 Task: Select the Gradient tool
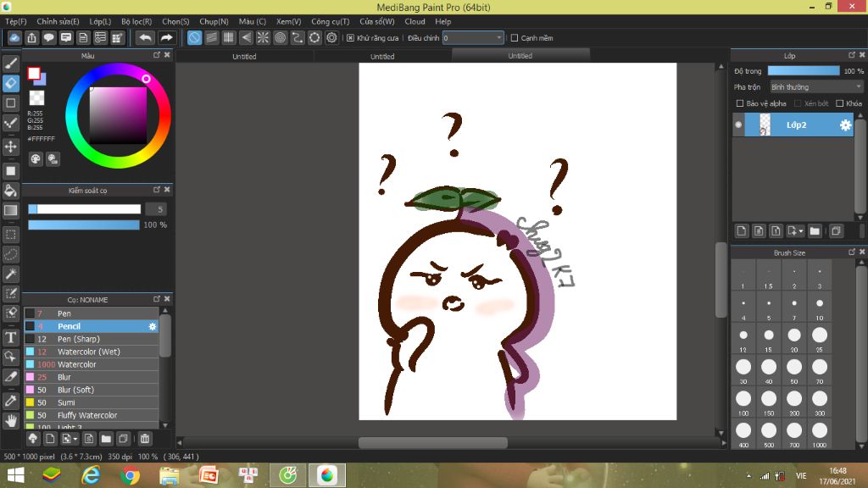click(10, 210)
